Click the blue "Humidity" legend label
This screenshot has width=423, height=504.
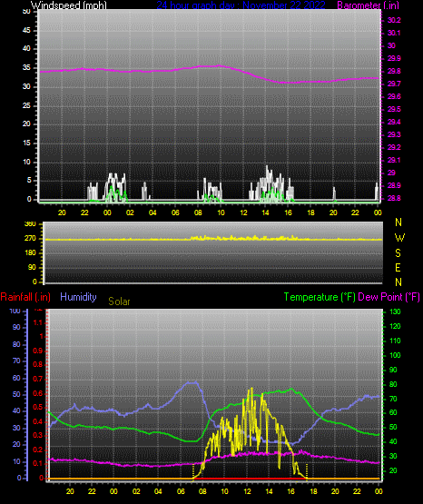click(78, 297)
